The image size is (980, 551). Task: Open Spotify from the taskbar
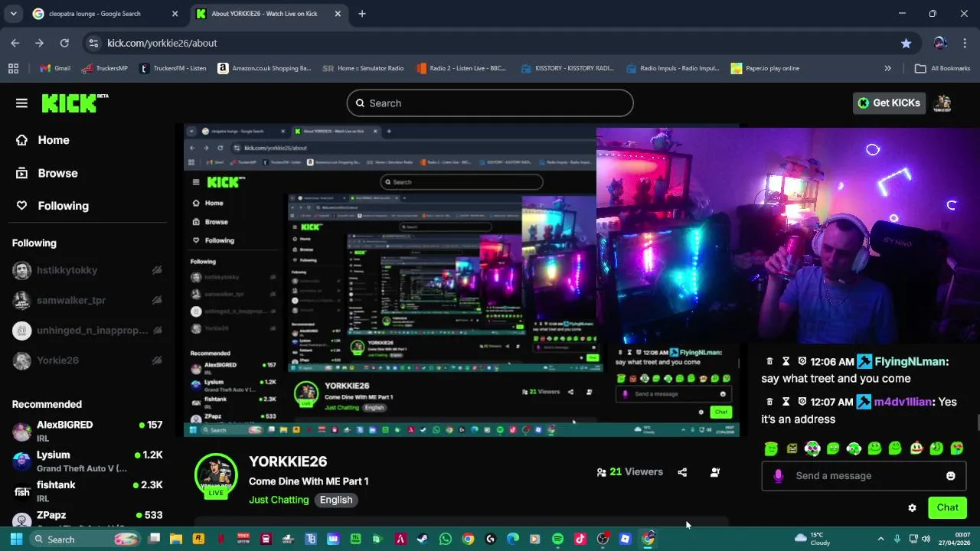pos(557,539)
